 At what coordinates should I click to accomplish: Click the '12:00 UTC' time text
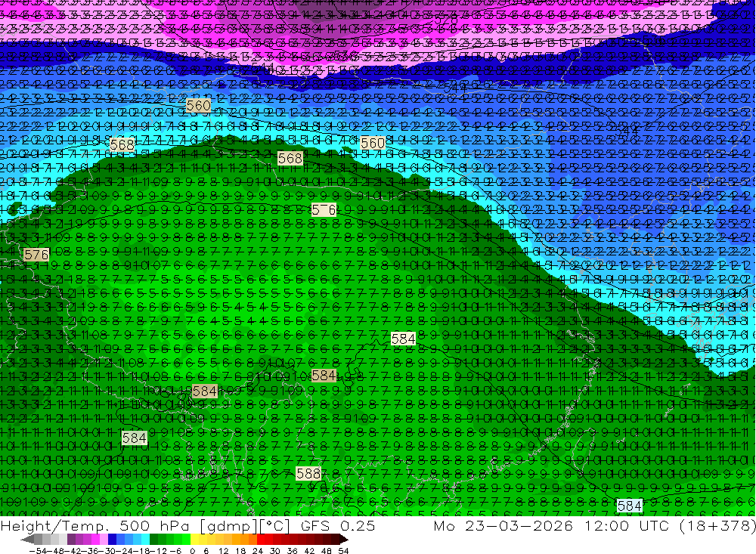[x=629, y=525]
